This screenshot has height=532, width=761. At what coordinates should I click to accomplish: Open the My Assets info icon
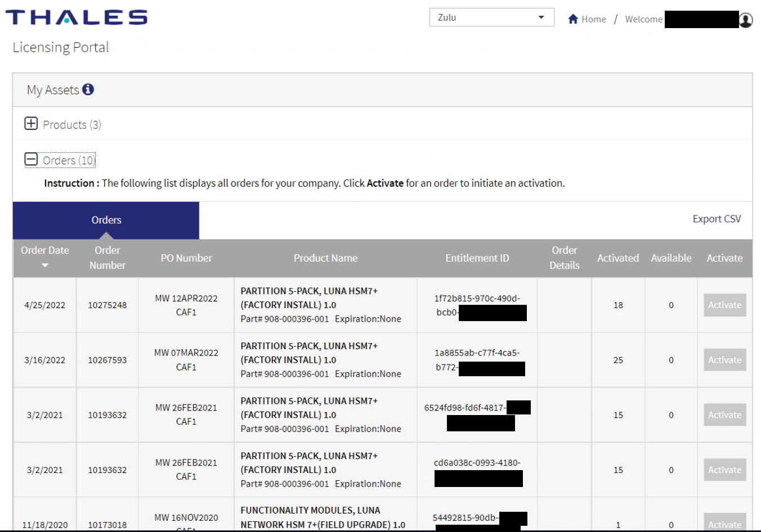88,89
